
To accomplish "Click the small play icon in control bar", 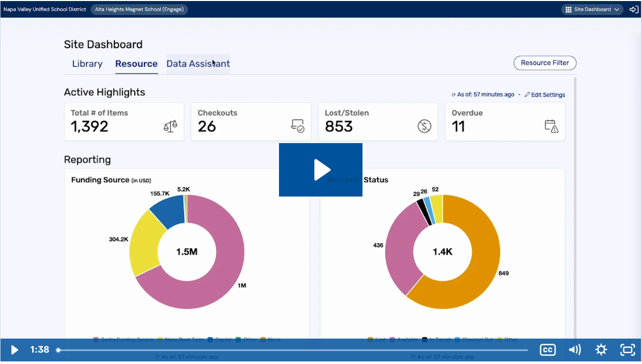I will (15, 350).
